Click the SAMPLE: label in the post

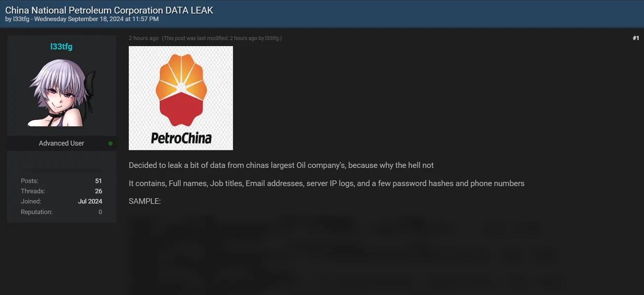145,201
